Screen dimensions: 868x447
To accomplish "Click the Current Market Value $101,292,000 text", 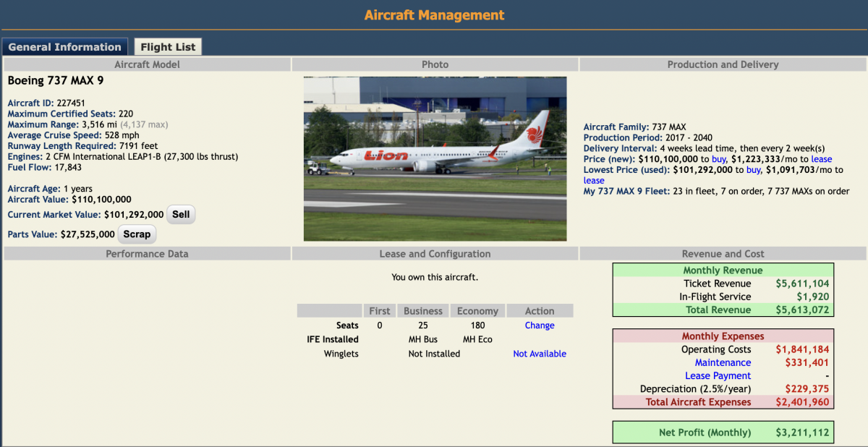I will (85, 215).
